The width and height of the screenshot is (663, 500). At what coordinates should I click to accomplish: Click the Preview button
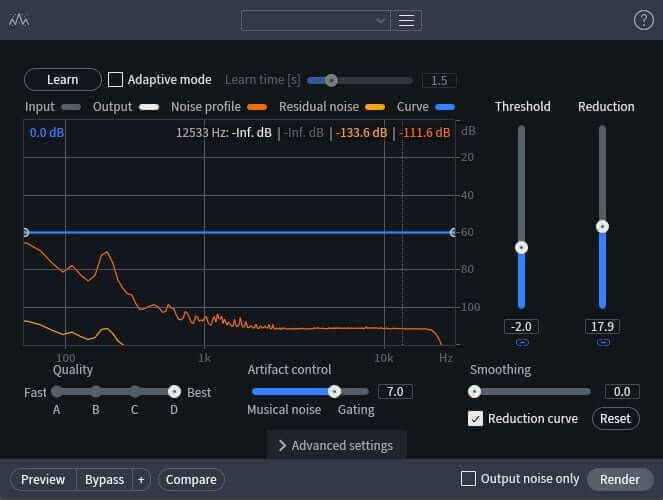43,480
